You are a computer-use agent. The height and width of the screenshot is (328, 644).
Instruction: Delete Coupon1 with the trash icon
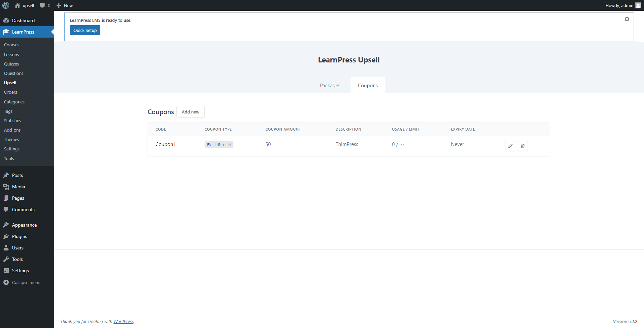(523, 146)
